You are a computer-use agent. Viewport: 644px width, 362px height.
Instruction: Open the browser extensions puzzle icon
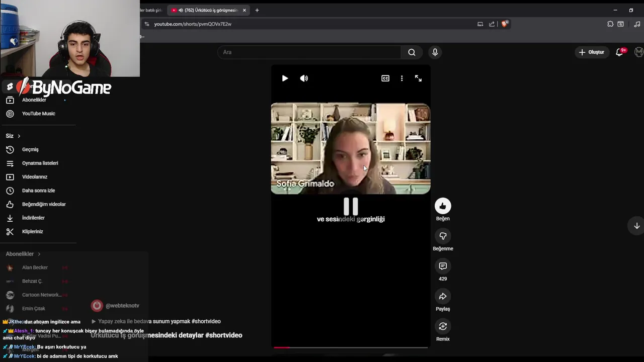[x=610, y=24]
